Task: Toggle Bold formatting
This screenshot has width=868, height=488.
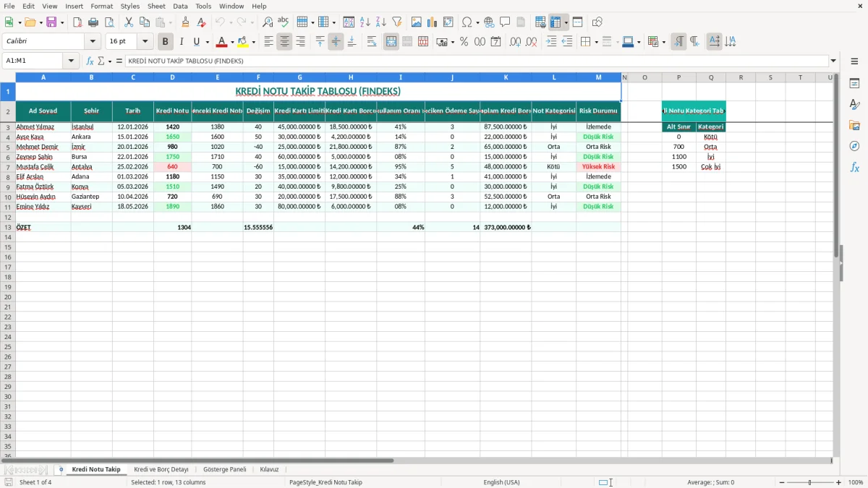Action: tap(165, 42)
